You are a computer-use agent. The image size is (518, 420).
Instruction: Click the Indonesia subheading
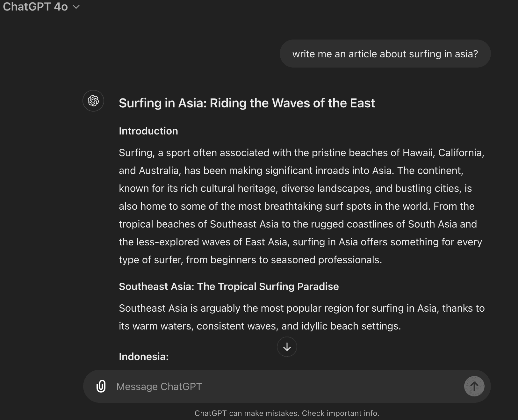pyautogui.click(x=143, y=357)
